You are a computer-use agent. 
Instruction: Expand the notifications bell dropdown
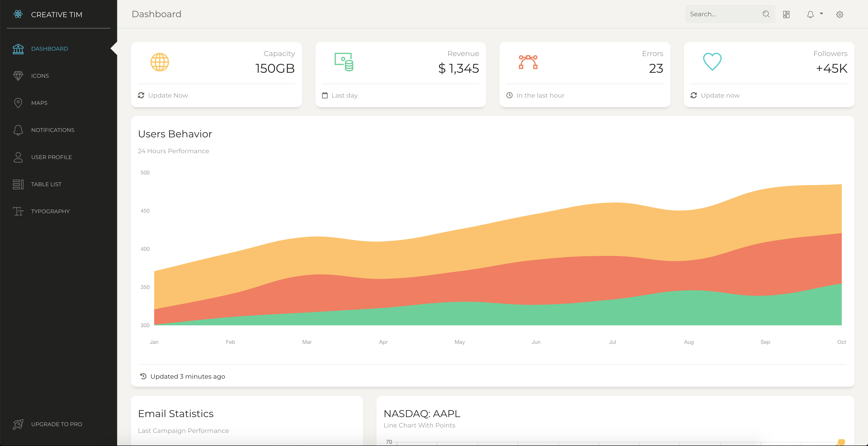point(814,14)
